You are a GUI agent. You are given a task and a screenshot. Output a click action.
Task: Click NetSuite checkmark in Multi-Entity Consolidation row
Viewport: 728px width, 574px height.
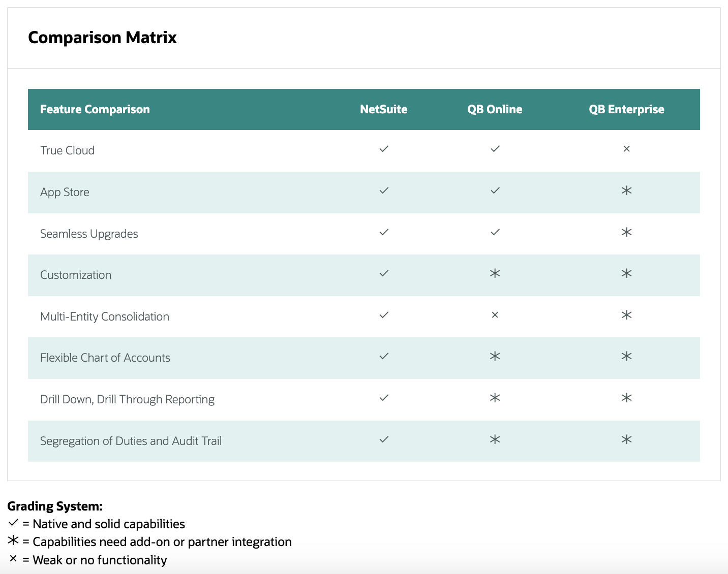tap(384, 315)
